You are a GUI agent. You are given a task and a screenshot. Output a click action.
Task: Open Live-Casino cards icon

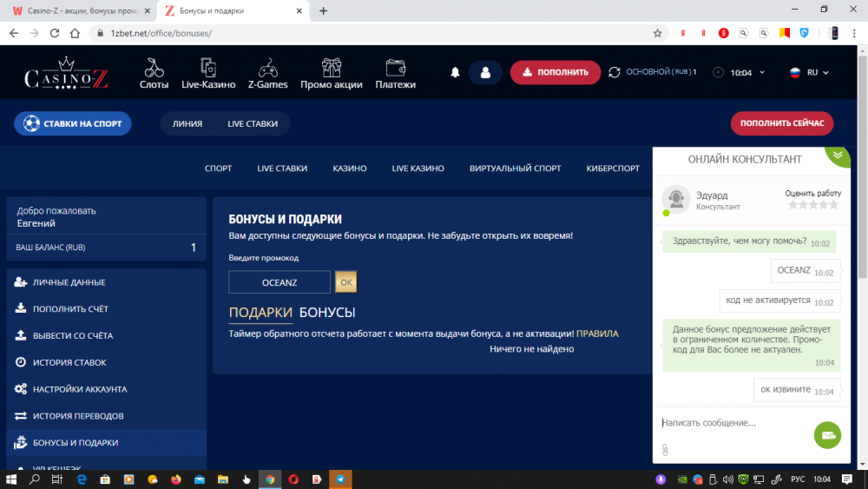tap(208, 68)
